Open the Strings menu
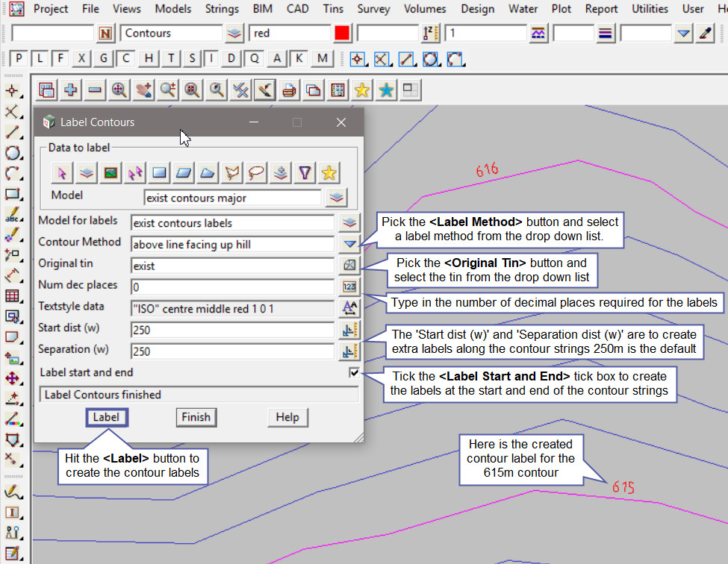Image resolution: width=728 pixels, height=564 pixels. point(220,9)
